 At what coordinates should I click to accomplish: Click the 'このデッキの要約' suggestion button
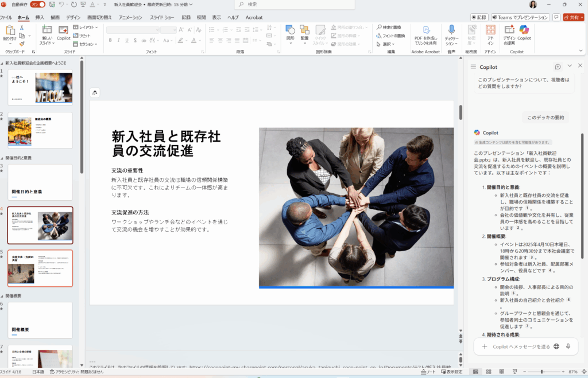click(545, 118)
